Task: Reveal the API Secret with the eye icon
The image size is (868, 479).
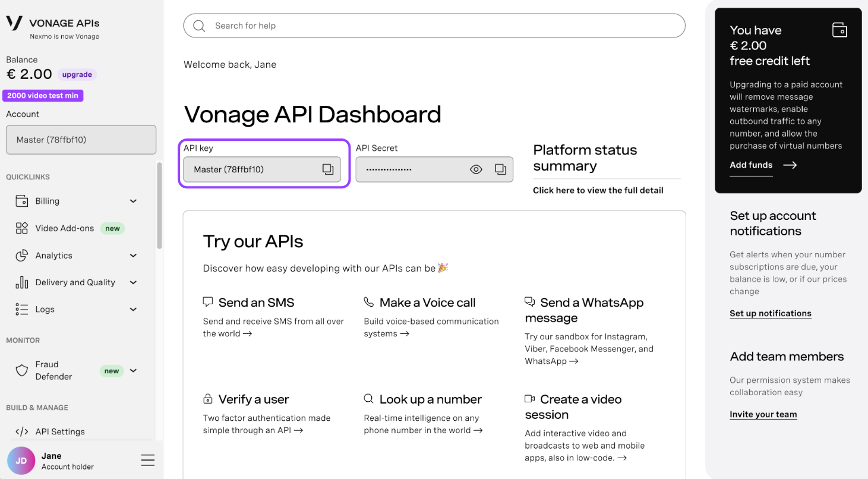Action: [476, 169]
